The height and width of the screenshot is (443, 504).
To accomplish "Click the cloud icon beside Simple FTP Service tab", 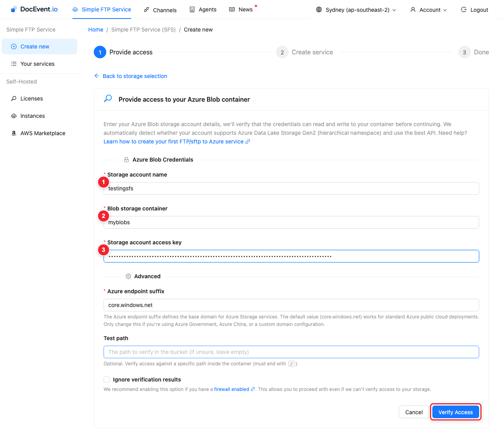I will pyautogui.click(x=75, y=10).
